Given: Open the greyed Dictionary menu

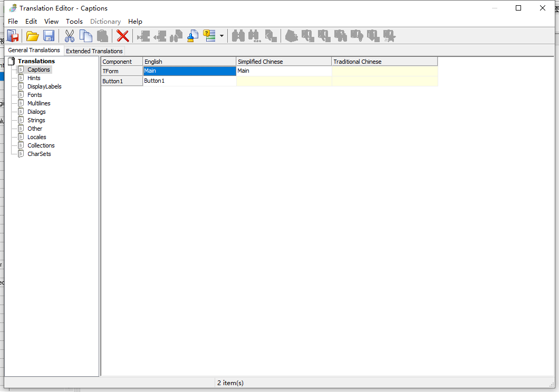Looking at the screenshot, I should pyautogui.click(x=105, y=22).
